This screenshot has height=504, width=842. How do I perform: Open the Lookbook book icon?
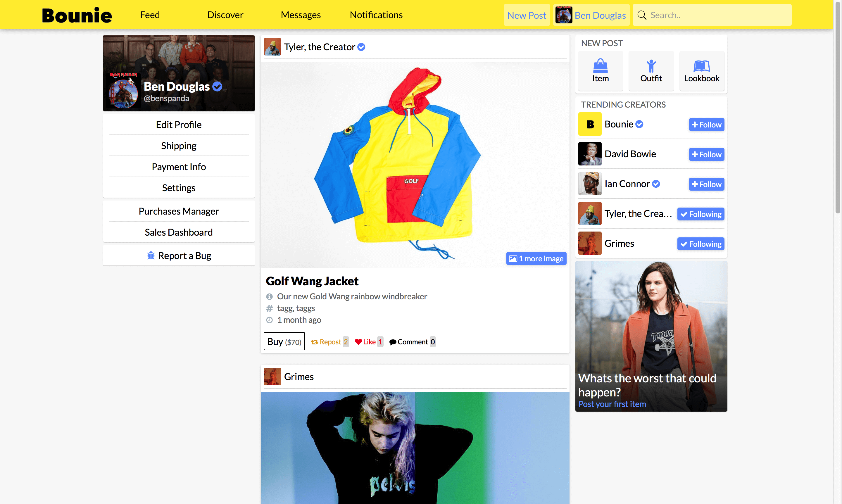[x=701, y=66]
